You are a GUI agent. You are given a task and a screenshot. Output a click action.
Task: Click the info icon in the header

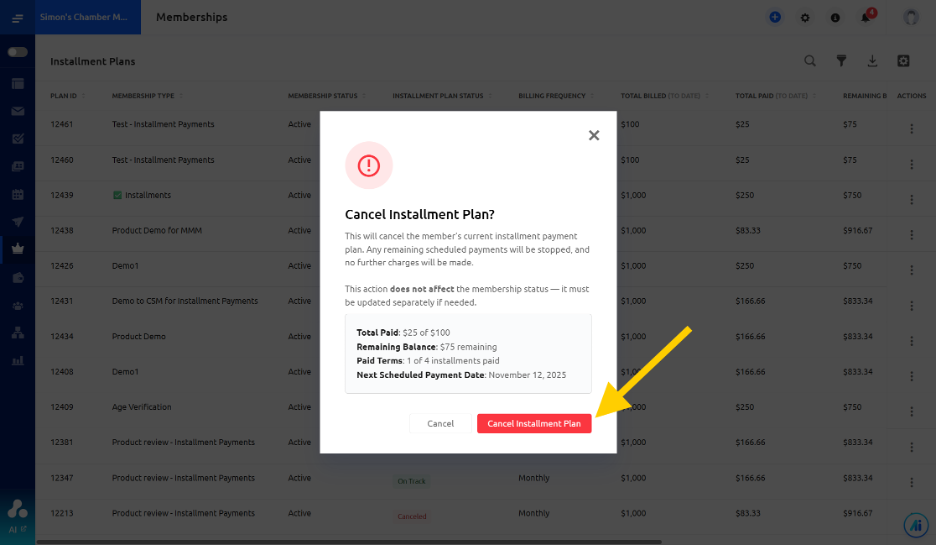[x=835, y=18]
